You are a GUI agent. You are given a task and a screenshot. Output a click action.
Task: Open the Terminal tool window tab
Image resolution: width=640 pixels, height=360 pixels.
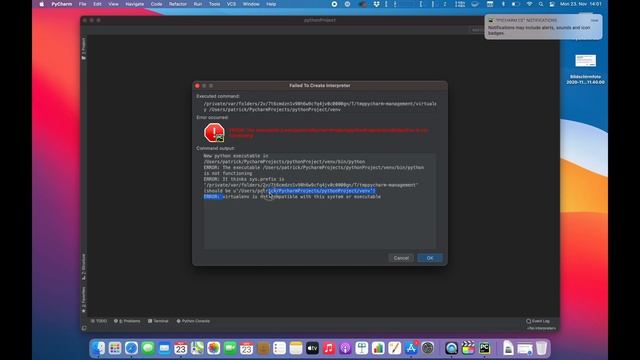pos(158,321)
